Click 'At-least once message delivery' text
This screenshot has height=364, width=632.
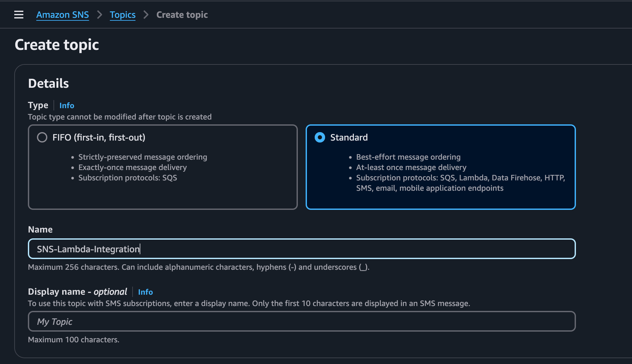411,167
